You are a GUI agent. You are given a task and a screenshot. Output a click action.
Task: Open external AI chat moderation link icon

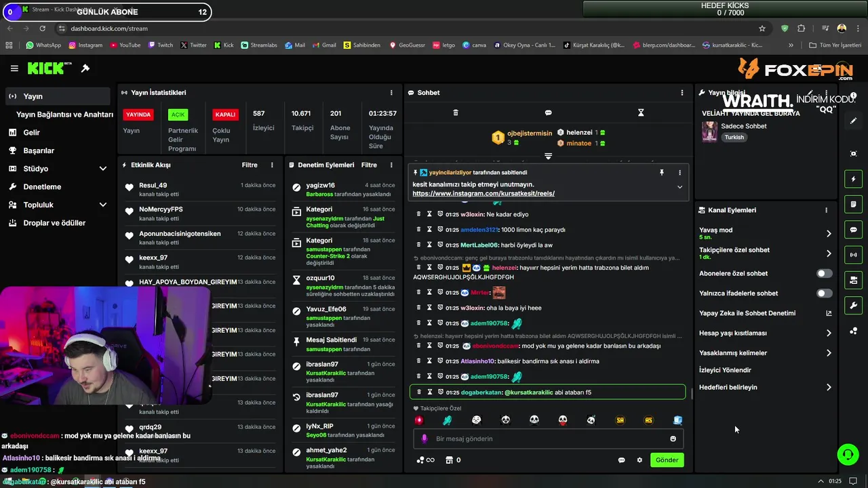pyautogui.click(x=828, y=313)
